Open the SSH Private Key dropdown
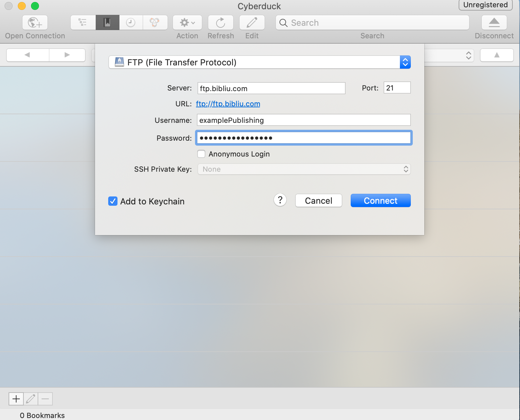 click(304, 169)
